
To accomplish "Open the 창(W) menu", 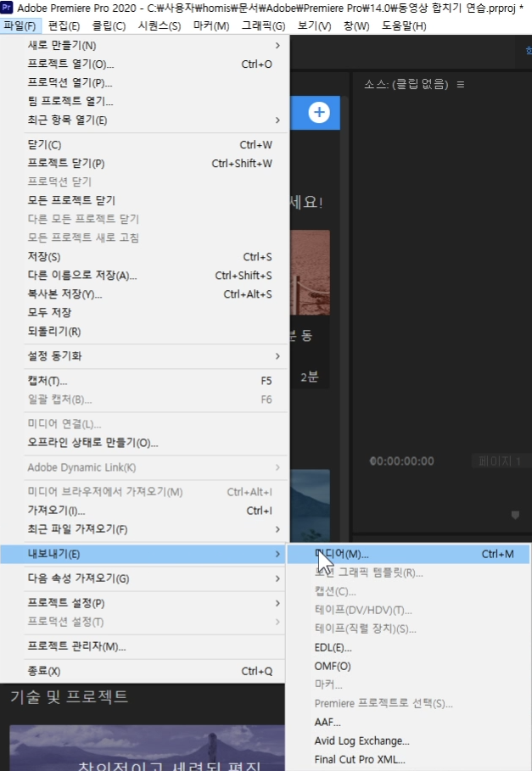I will click(356, 26).
